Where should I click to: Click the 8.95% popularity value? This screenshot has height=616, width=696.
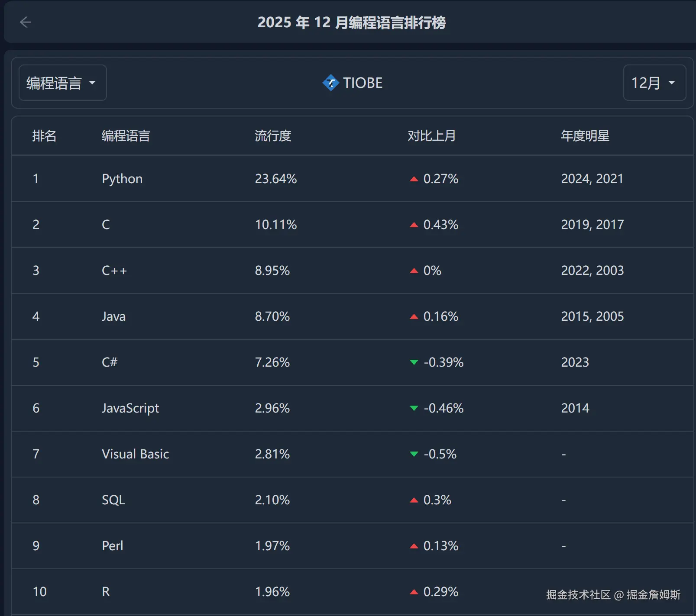pos(272,271)
